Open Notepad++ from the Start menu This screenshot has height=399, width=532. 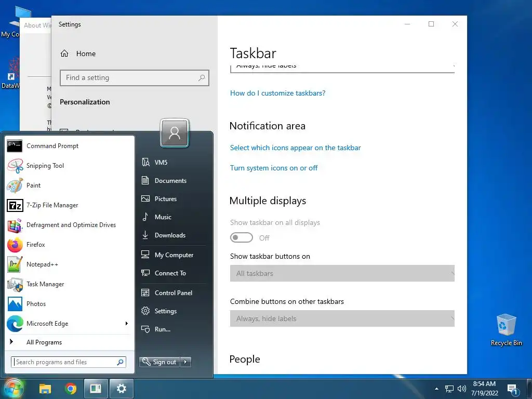[70, 264]
